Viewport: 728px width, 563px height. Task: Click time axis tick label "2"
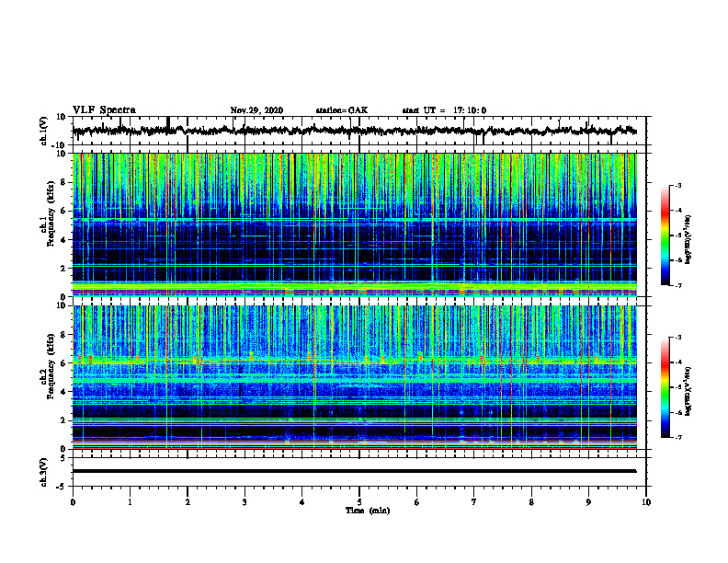coord(188,502)
